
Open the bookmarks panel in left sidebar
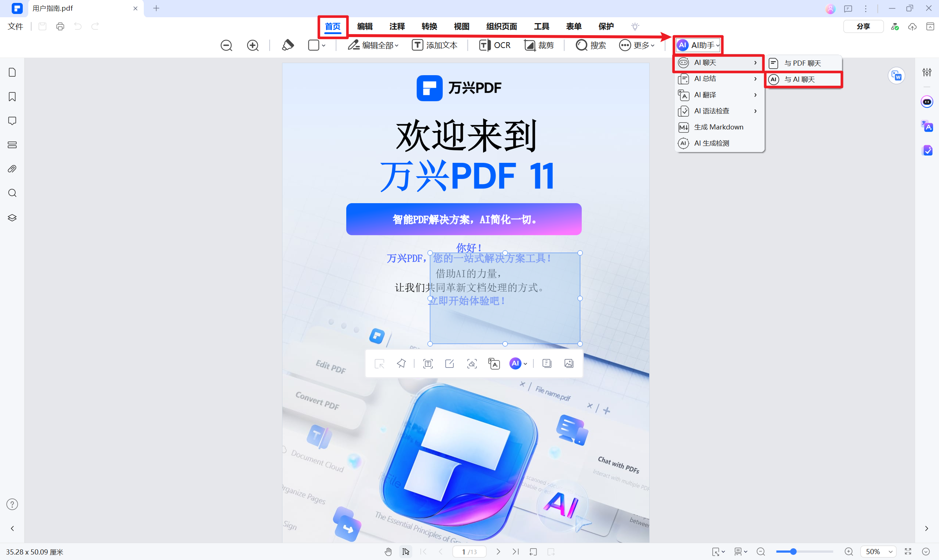pos(12,96)
